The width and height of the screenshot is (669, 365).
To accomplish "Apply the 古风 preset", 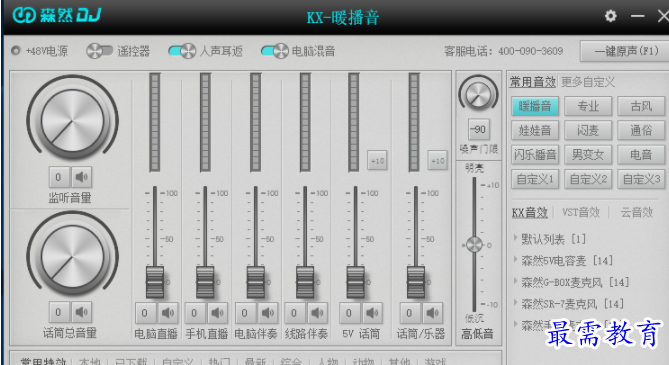I will click(641, 106).
